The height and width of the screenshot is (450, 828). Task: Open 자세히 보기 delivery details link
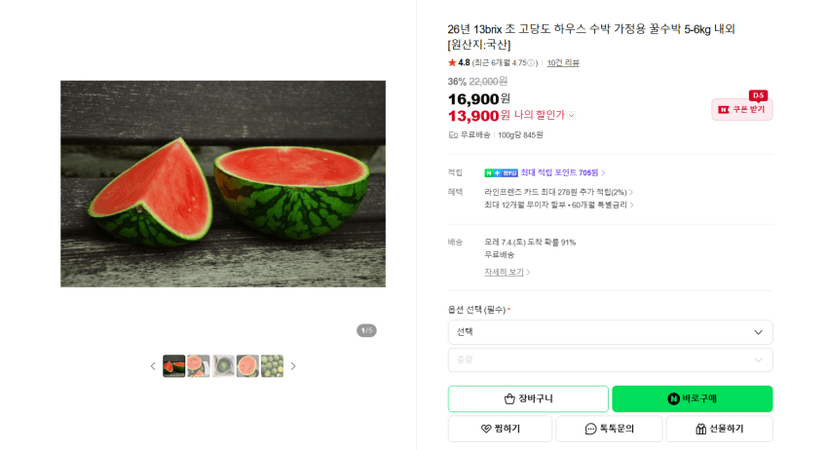pyautogui.click(x=506, y=272)
